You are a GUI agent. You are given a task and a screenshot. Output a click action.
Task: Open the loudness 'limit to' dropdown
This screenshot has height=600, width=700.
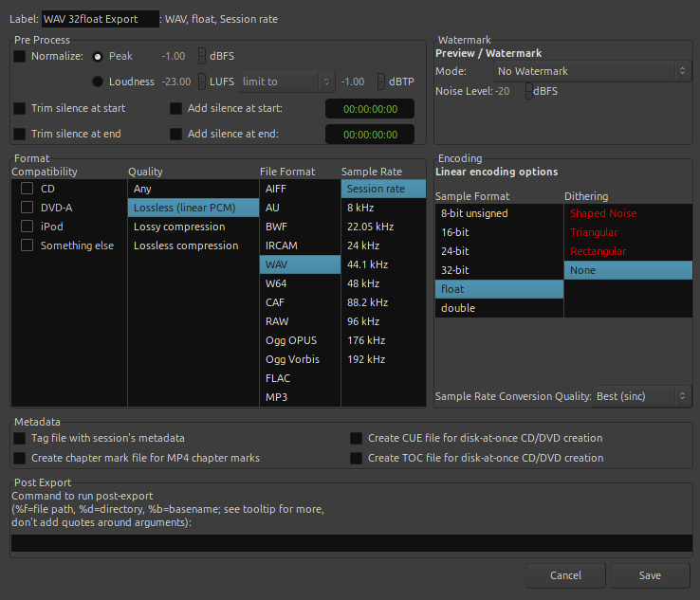click(x=286, y=82)
